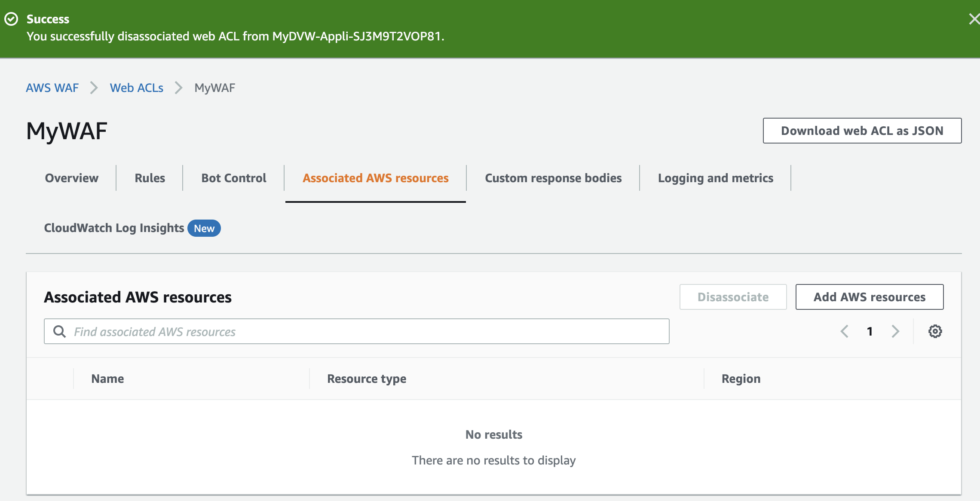Click page number 1
Screen dimensions: 980x501
870,331
